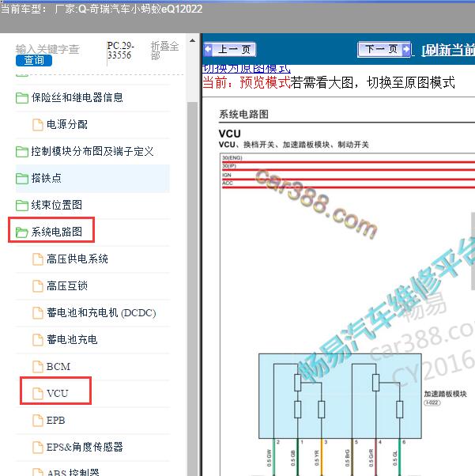The width and height of the screenshot is (475, 476).
Task: Expand the 保险丝和继电器信息 folder
Action: [77, 97]
